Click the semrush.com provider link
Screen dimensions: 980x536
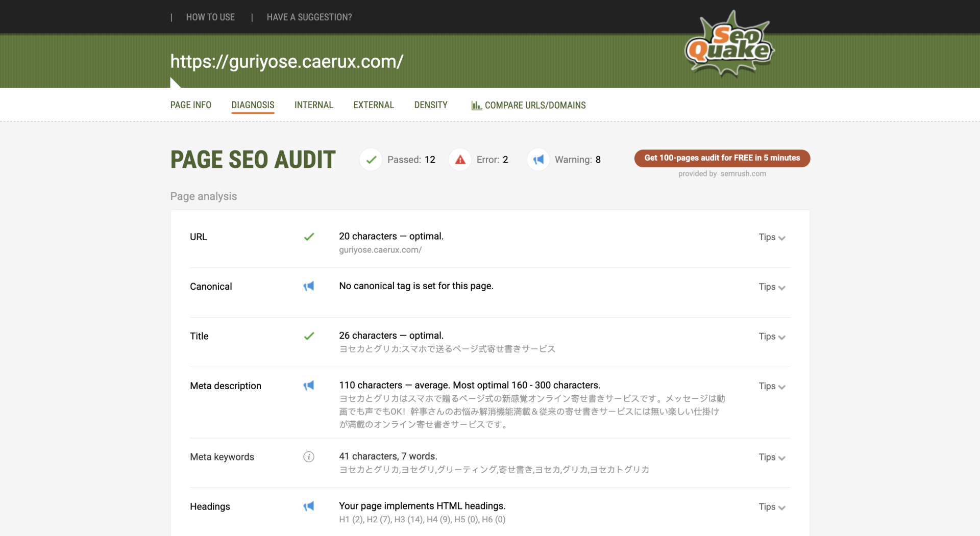(x=743, y=174)
